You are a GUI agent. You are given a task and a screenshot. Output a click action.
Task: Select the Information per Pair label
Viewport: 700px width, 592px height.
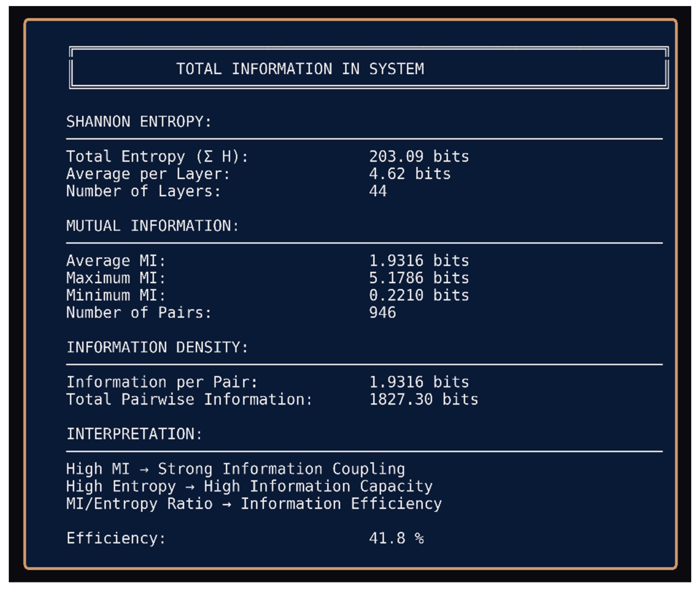[x=162, y=382]
